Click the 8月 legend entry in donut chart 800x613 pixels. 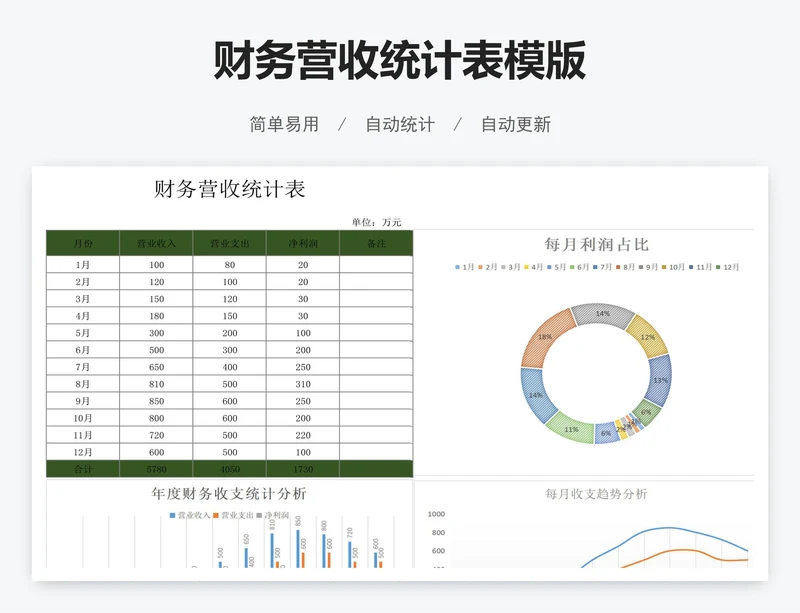tap(625, 267)
